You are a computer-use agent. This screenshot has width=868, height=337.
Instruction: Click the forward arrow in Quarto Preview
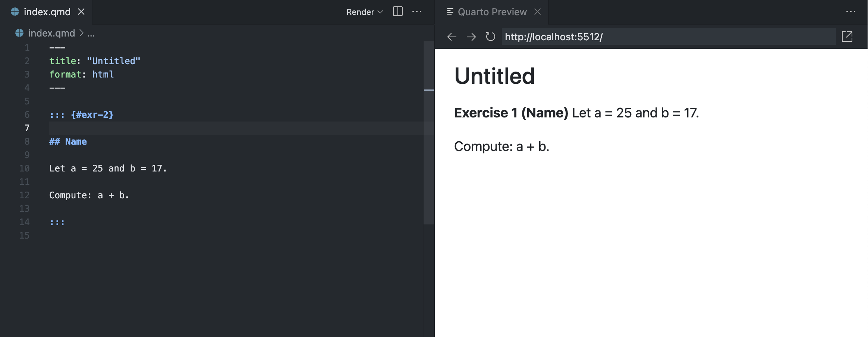click(x=471, y=37)
